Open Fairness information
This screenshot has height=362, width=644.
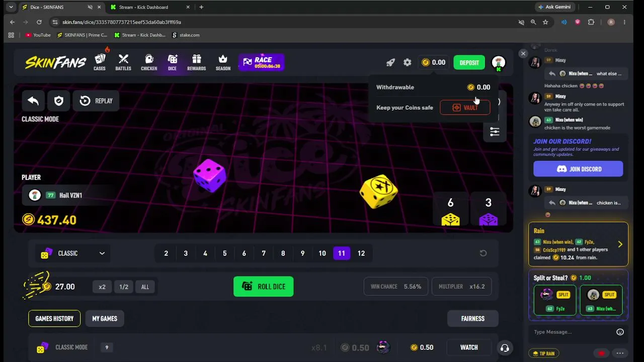tap(473, 319)
